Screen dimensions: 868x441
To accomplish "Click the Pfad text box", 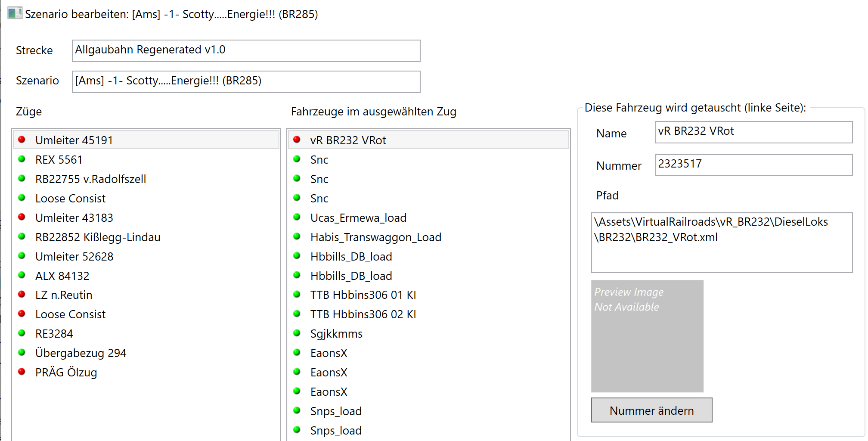I will (722, 242).
